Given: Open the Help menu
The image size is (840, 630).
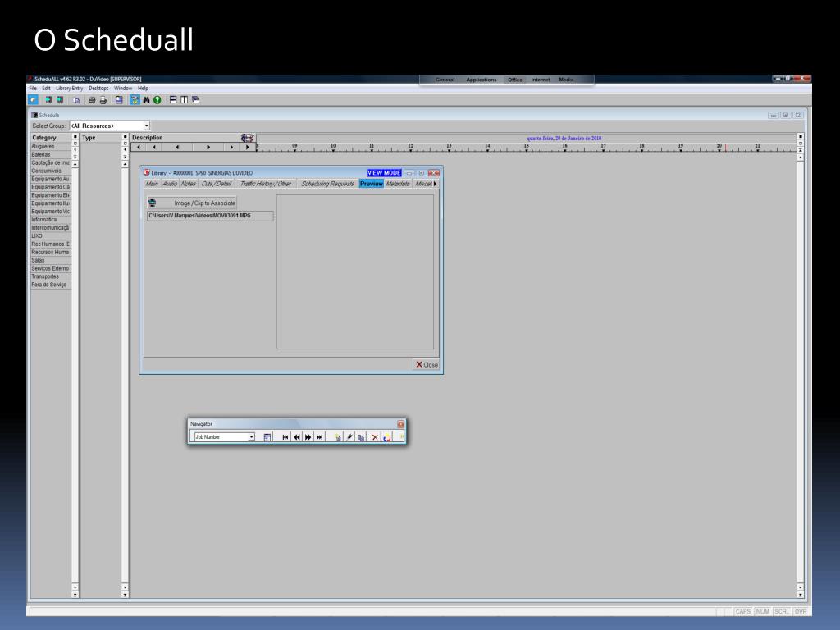Looking at the screenshot, I should (143, 89).
